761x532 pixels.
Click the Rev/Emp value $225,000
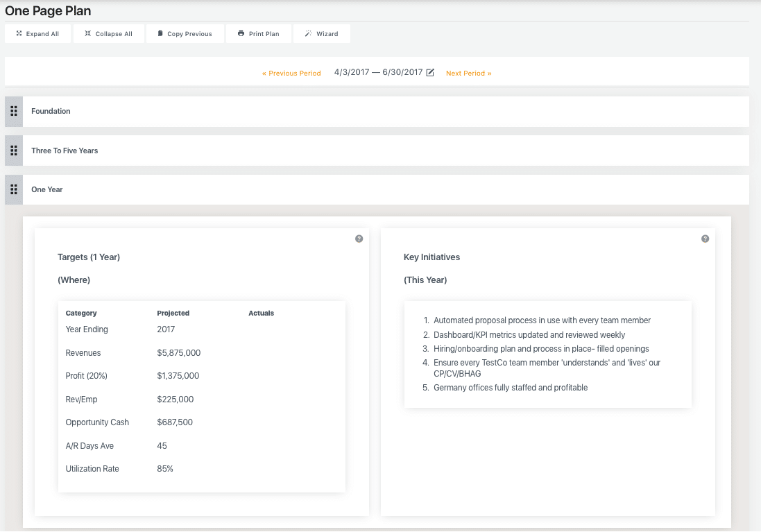(x=176, y=400)
